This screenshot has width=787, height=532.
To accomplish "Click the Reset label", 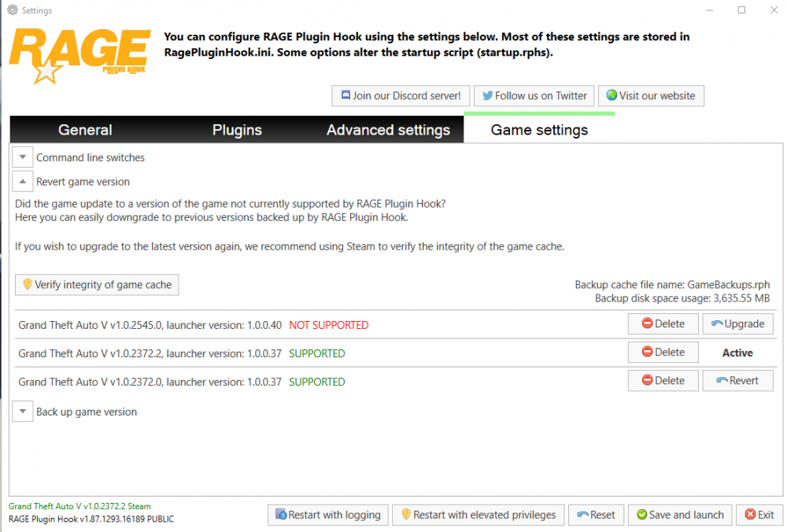I will 602,515.
